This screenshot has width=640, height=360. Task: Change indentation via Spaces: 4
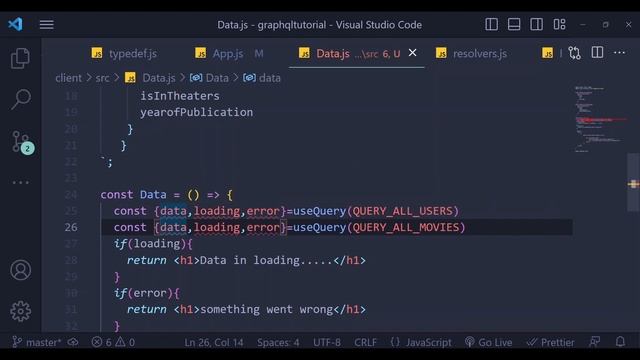[x=278, y=342]
